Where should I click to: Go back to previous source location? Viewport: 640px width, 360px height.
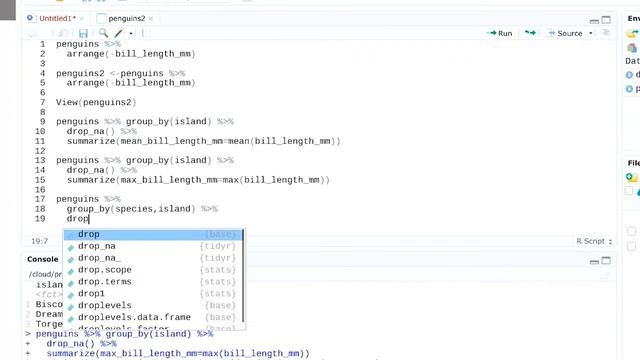tap(32, 33)
